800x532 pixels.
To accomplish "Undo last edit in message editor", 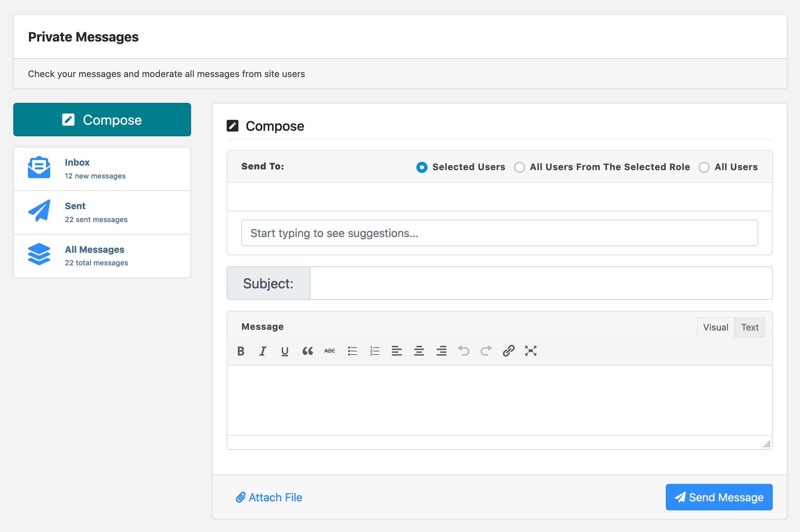I will pos(464,351).
